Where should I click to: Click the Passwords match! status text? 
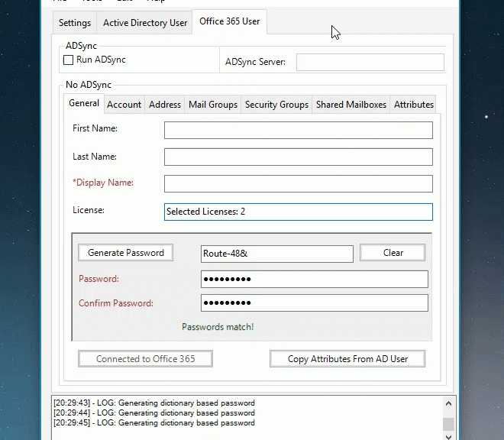(x=218, y=327)
